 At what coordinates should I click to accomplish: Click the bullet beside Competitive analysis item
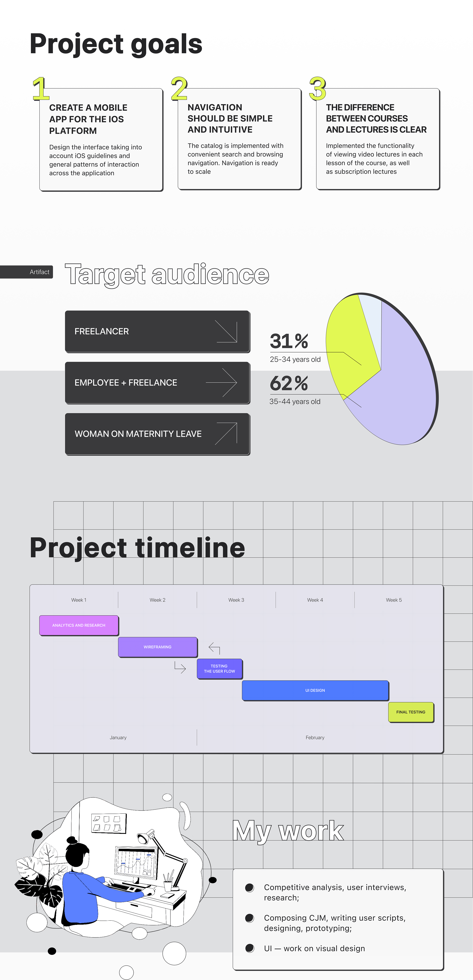click(x=250, y=888)
